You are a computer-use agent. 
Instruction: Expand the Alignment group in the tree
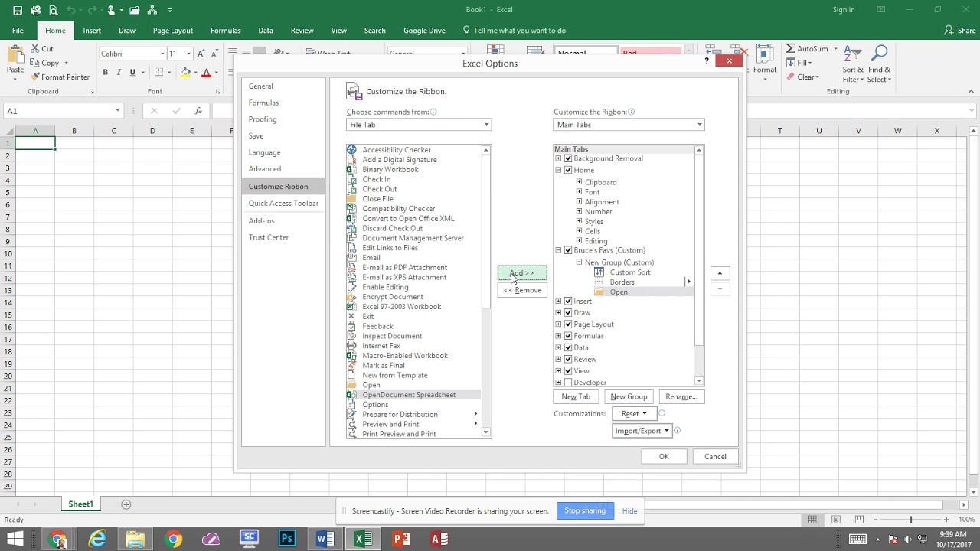579,202
